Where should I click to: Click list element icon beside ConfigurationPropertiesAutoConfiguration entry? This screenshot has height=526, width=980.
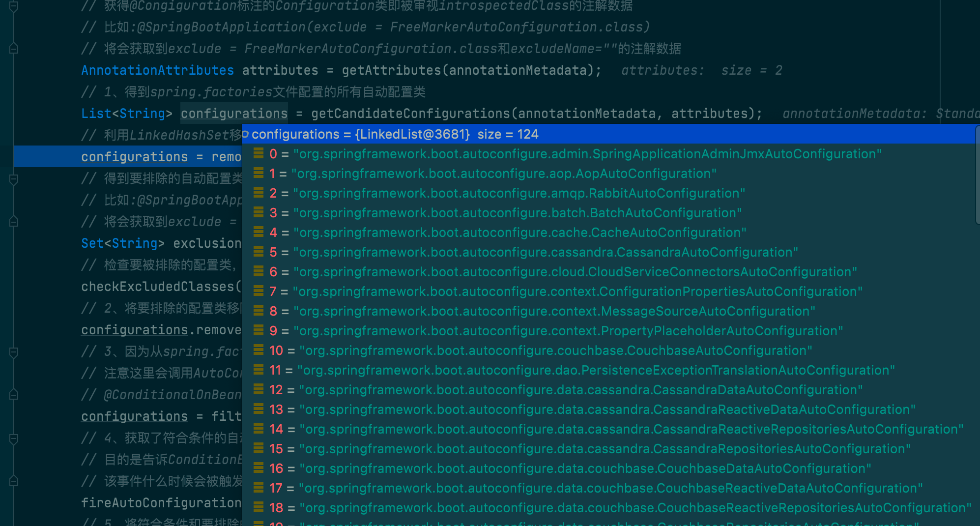tap(259, 291)
